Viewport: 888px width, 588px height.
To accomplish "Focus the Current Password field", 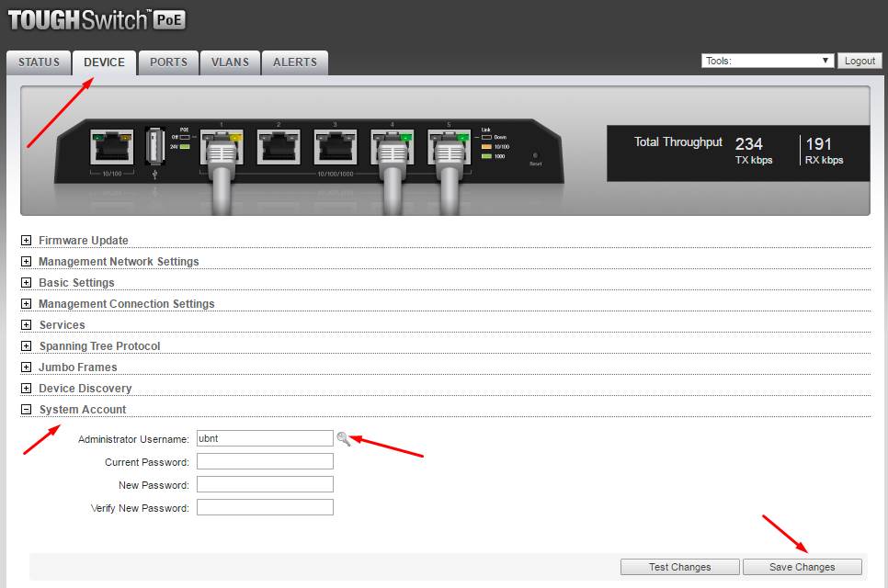I will [265, 462].
